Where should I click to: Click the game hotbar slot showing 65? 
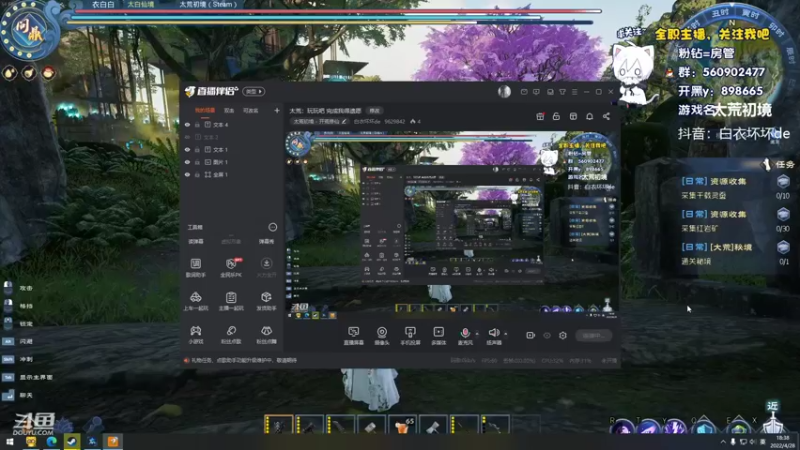point(402,426)
